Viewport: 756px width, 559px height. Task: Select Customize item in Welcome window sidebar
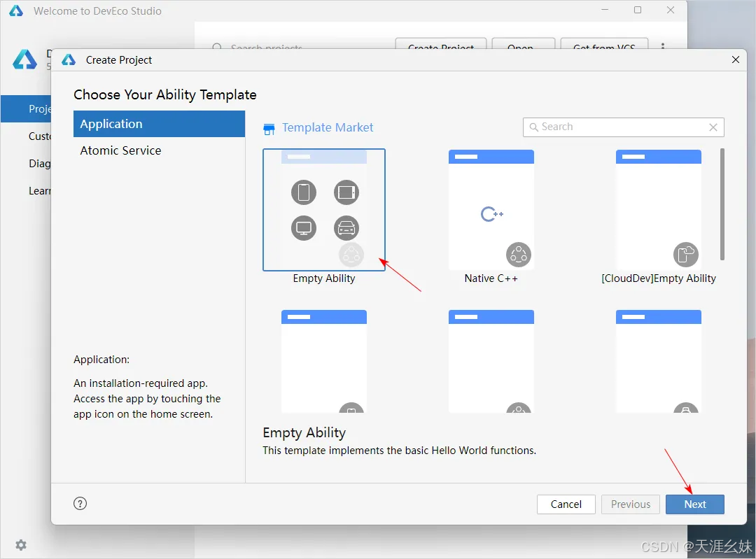26,136
